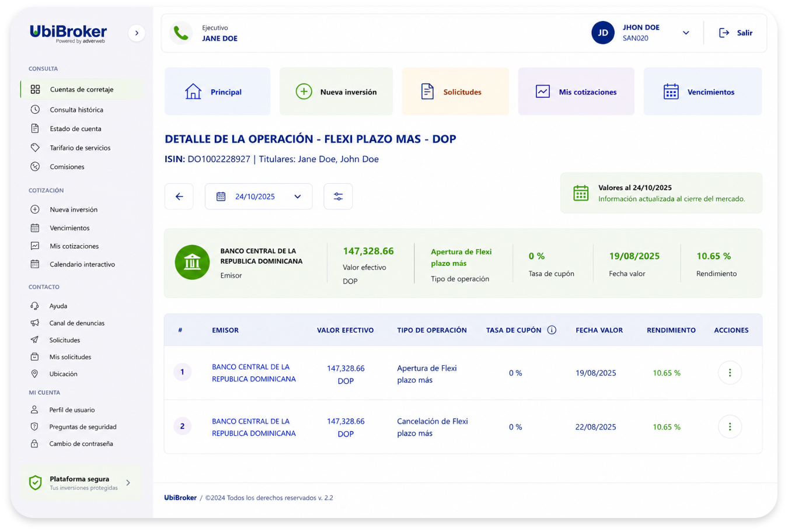Click the TIPO DE OPERACIÓN column header
Image resolution: width=788 pixels, height=532 pixels.
tap(432, 330)
